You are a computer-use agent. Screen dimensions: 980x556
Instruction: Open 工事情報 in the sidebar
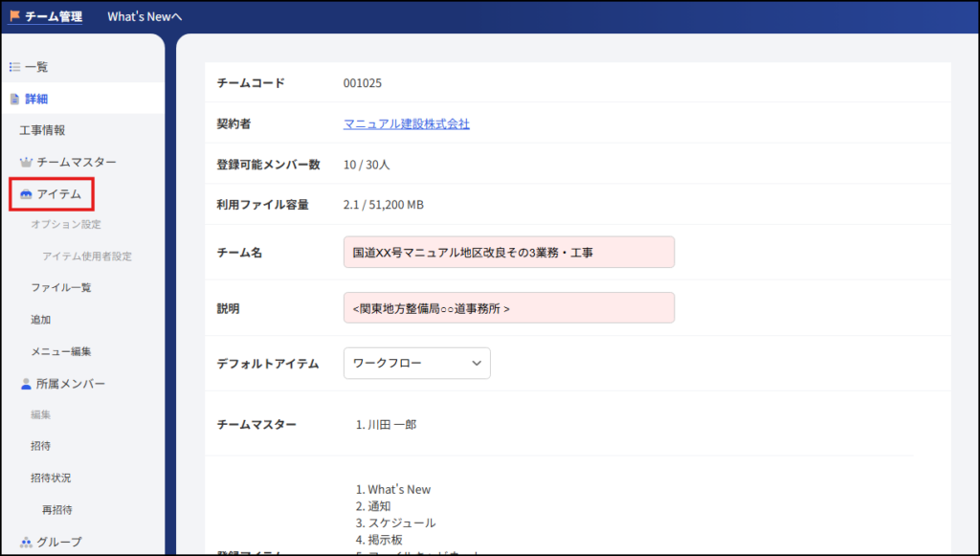[x=42, y=130]
